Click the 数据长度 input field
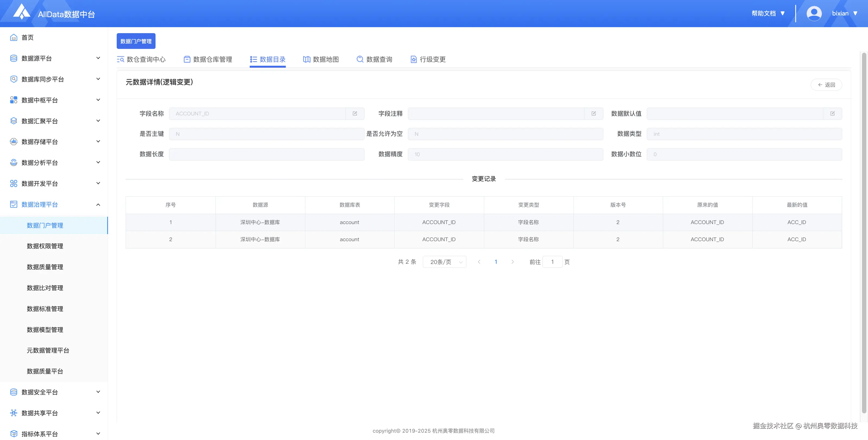This screenshot has width=868, height=440. click(267, 155)
